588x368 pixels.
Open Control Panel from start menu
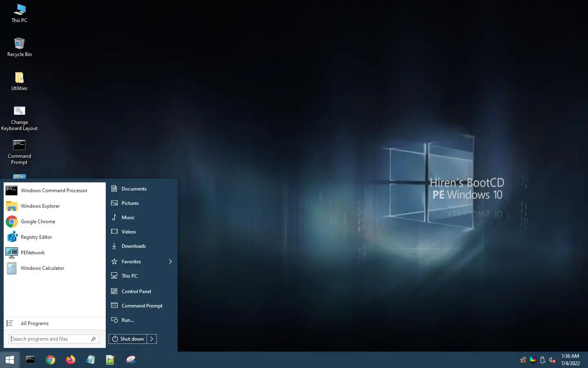142,291
